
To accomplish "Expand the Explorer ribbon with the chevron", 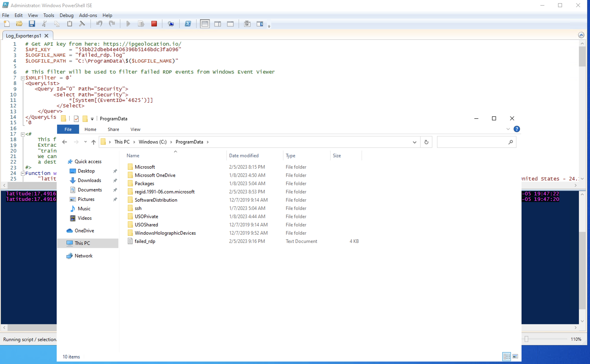I will 508,129.
